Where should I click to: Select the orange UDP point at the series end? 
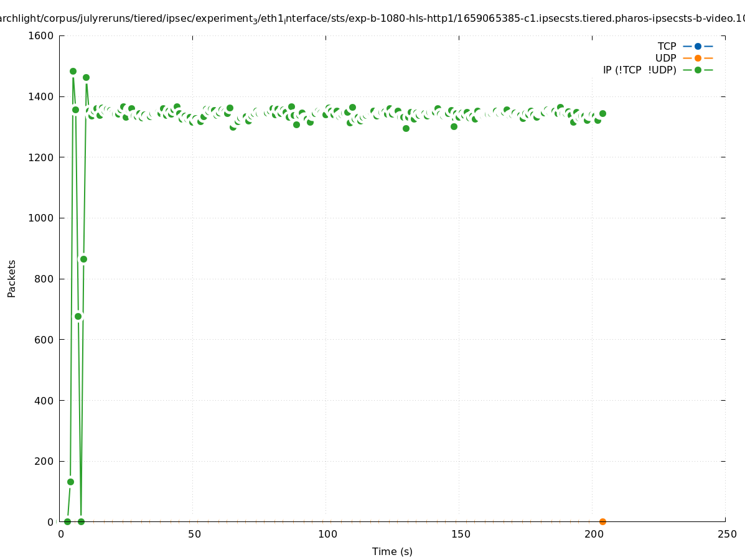[x=602, y=521]
